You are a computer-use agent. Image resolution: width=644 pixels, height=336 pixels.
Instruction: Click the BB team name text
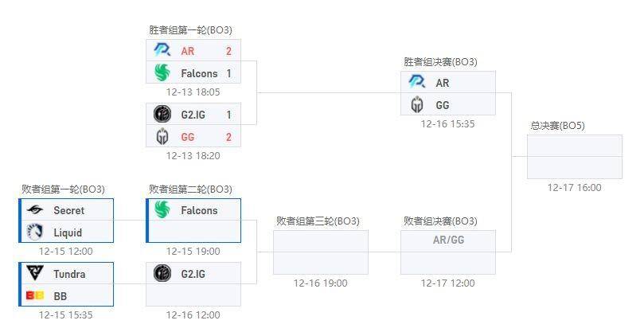(60, 296)
